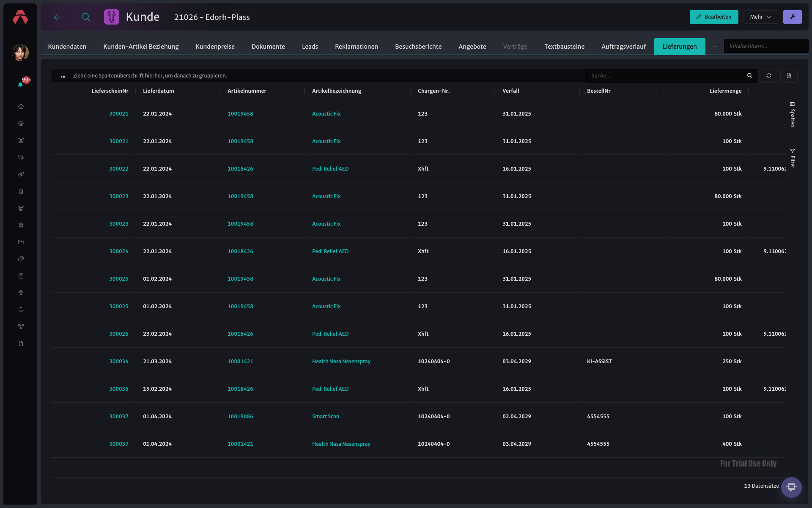This screenshot has height=508, width=812.
Task: Open the shield sidebar icon
Action: point(21,310)
